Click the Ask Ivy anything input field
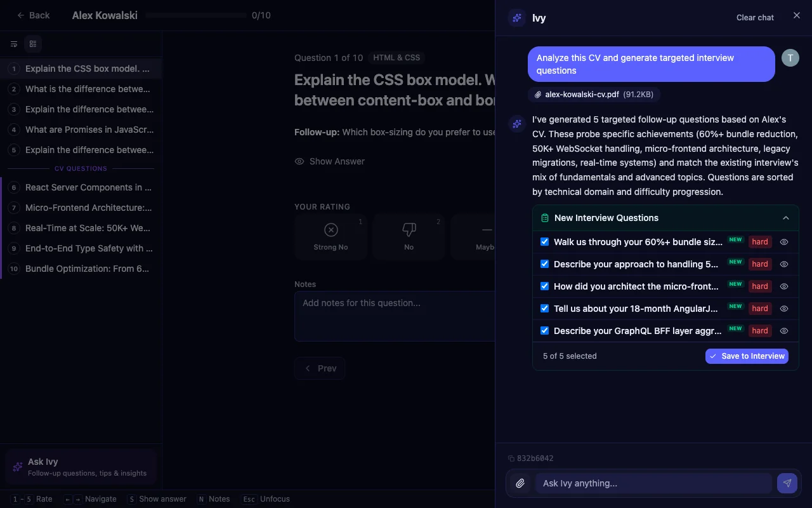The height and width of the screenshot is (508, 812). pos(653,483)
